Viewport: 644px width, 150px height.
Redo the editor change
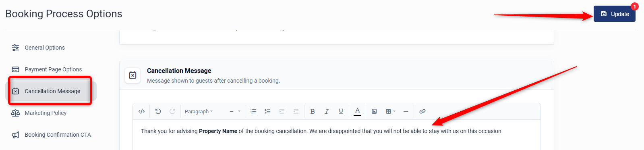tap(172, 111)
